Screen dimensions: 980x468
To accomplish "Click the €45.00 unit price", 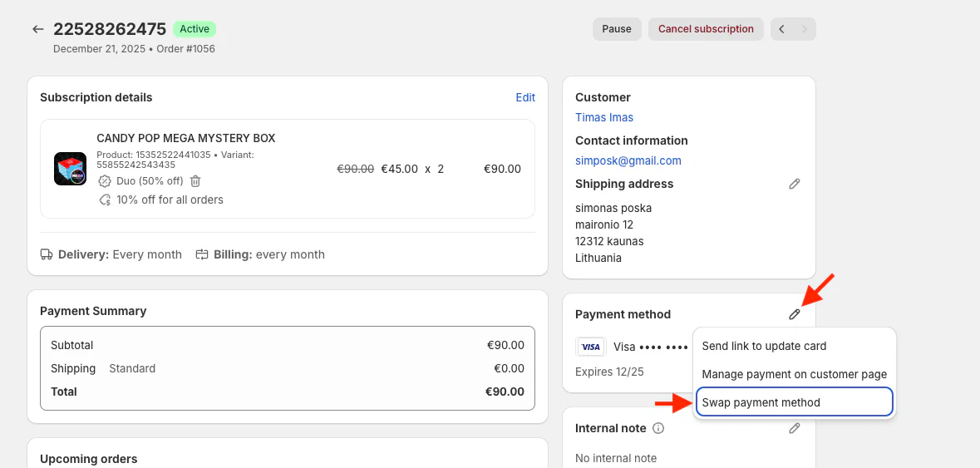I will tap(399, 169).
